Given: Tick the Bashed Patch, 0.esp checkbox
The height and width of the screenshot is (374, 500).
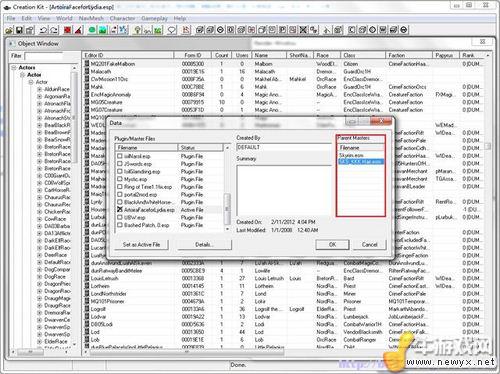Looking at the screenshot, I should coord(120,225).
